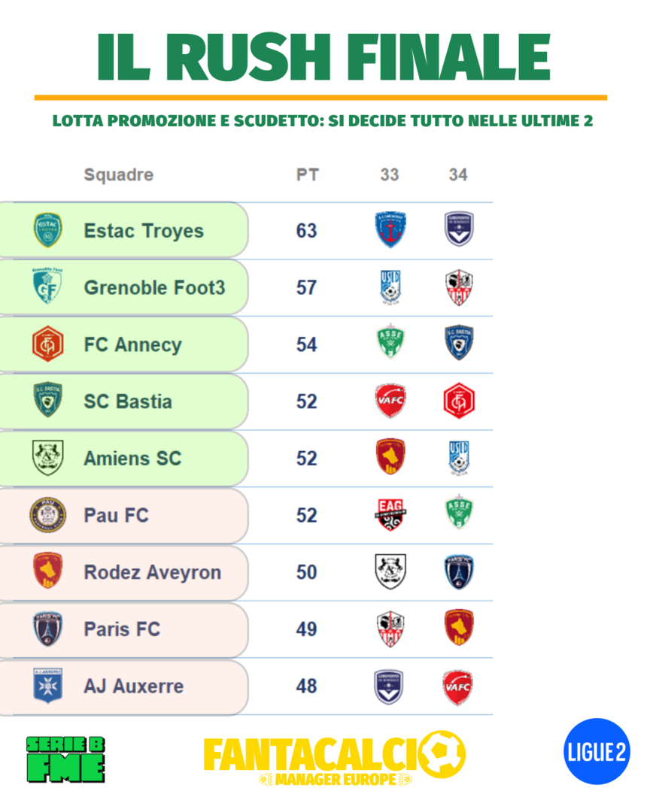Click the blue Ligue 2 circle badge

point(597,752)
